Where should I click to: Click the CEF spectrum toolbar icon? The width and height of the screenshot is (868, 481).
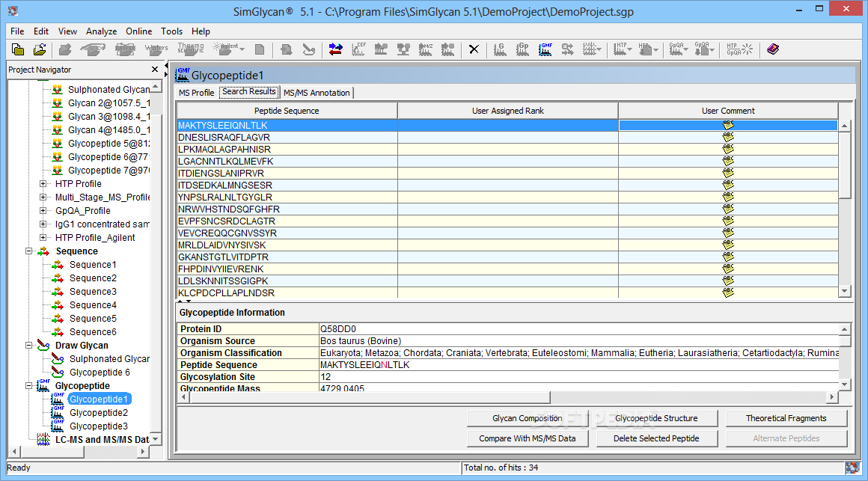click(358, 50)
